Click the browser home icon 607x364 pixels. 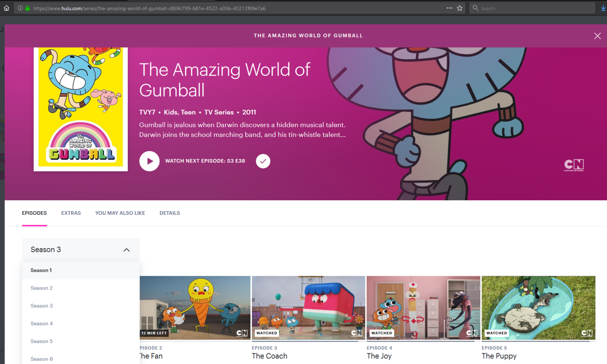click(x=6, y=8)
